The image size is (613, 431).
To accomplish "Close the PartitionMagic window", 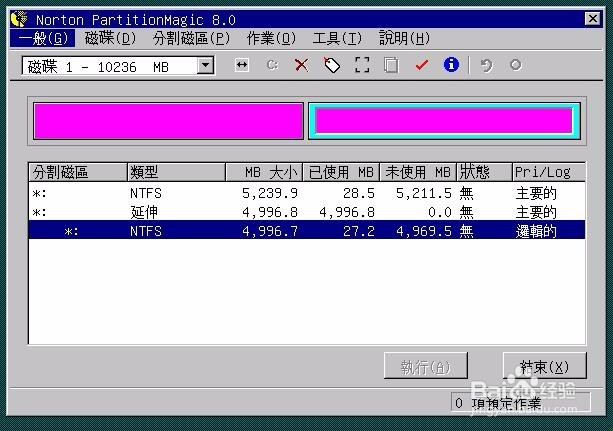I will pyautogui.click(x=593, y=18).
